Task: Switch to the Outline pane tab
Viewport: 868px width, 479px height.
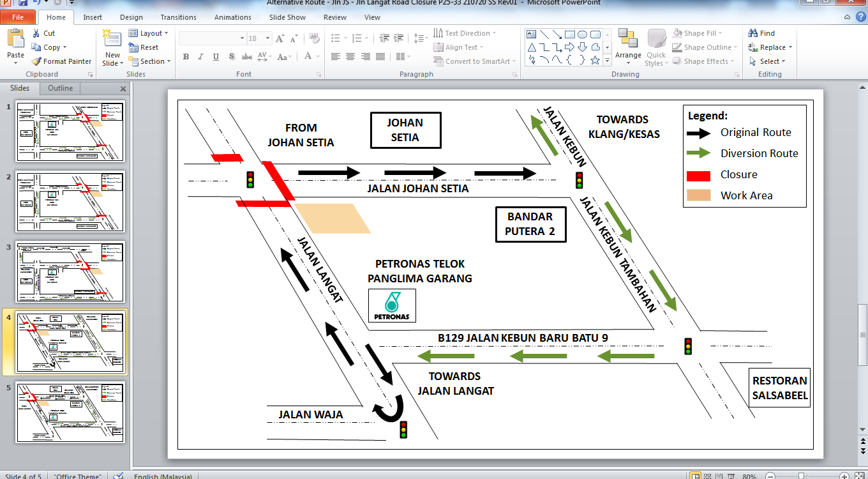Action: (61, 88)
